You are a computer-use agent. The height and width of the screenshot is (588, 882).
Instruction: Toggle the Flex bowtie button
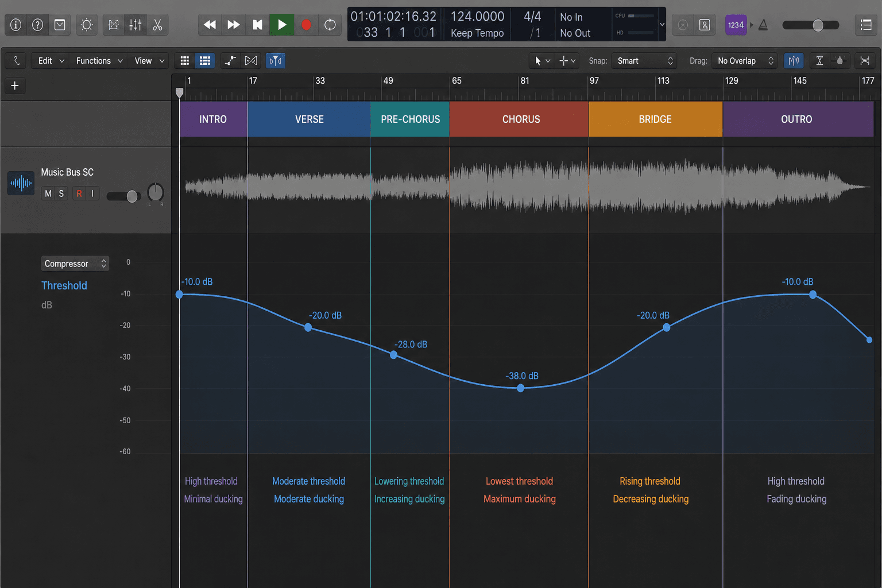click(x=251, y=61)
